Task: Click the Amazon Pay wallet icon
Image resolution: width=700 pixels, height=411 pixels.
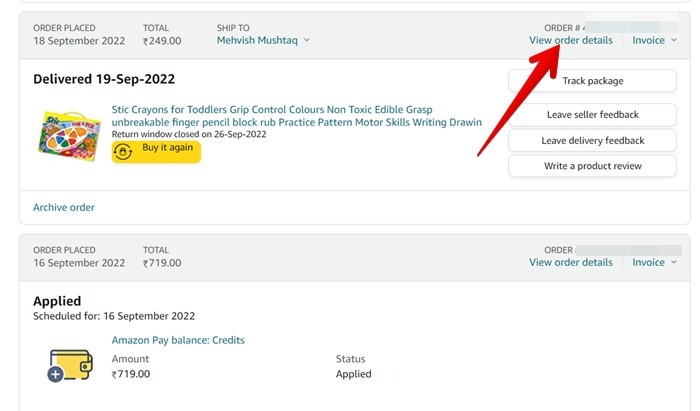Action: pyautogui.click(x=70, y=365)
